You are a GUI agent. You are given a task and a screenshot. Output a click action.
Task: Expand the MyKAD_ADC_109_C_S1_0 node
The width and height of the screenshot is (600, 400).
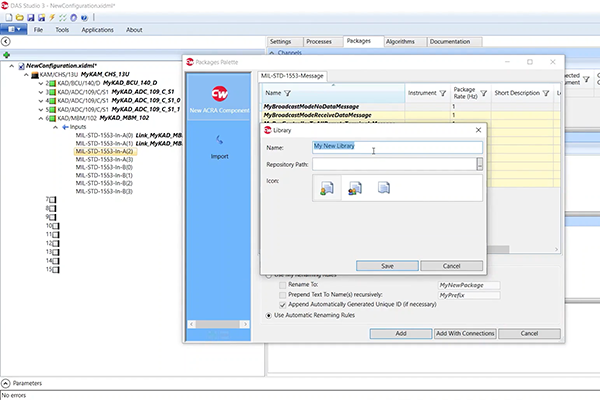pyautogui.click(x=41, y=101)
